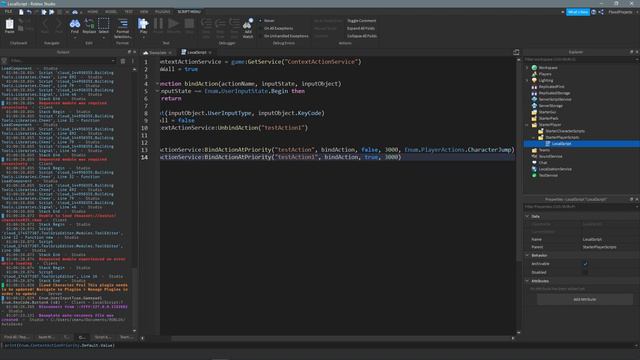This screenshot has height=360, width=640.
Task: Click the Output filter input field
Action: pos(62,61)
